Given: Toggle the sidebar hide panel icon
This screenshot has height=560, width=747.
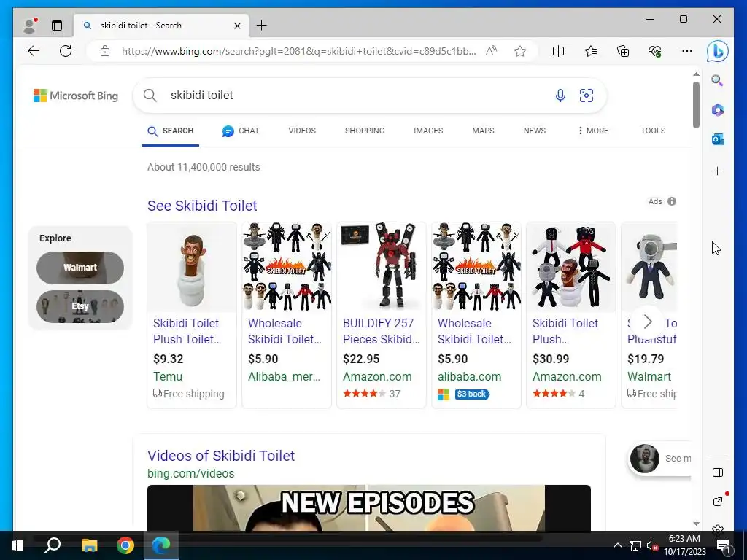Looking at the screenshot, I should coord(718,472).
